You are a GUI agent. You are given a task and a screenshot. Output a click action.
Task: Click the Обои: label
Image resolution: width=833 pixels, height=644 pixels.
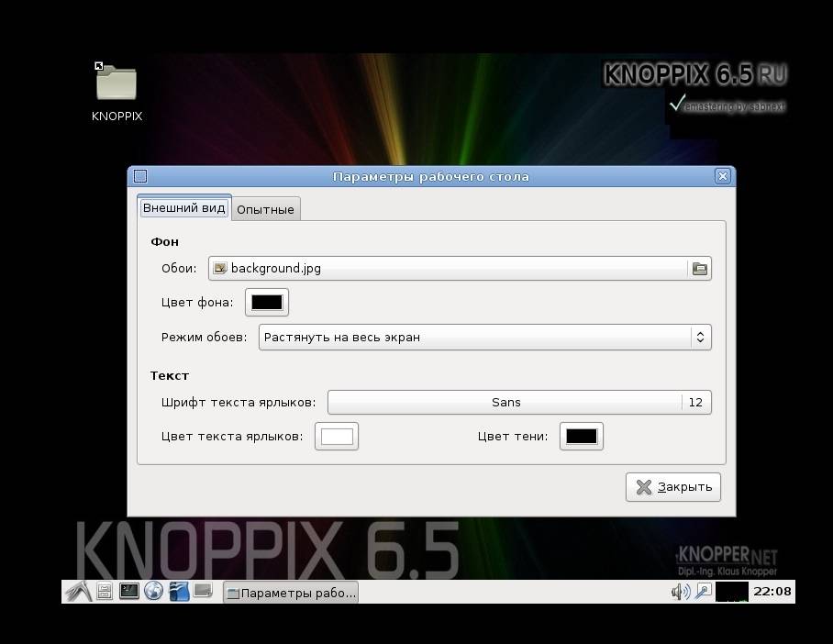179,268
